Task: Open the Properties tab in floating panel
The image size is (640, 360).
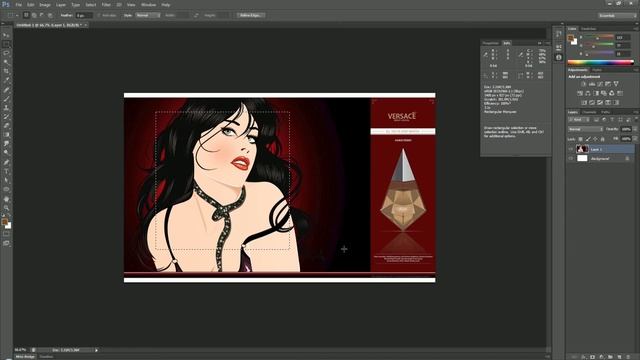Action: point(491,43)
